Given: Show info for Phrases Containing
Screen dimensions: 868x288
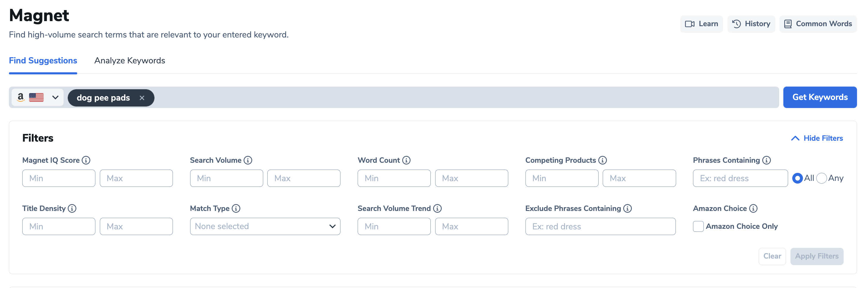Looking at the screenshot, I should (767, 160).
